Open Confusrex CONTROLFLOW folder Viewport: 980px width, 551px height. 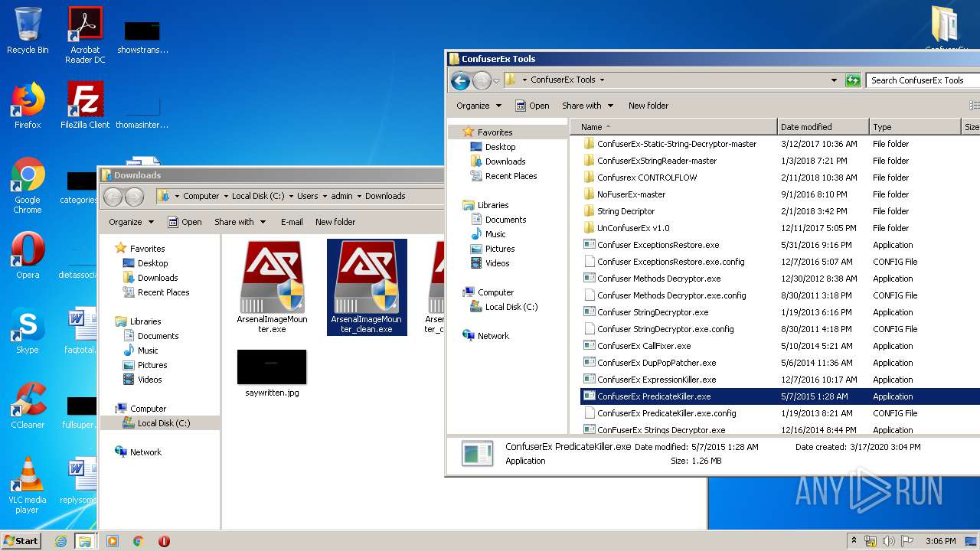coord(647,178)
